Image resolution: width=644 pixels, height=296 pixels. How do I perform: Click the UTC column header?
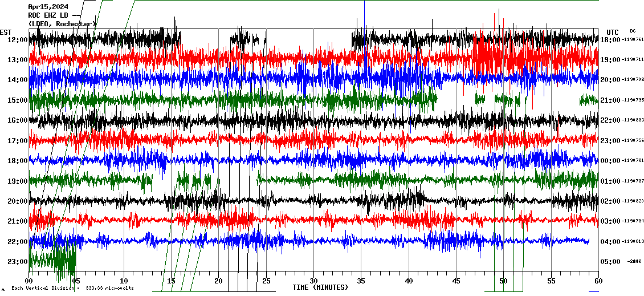click(612, 32)
